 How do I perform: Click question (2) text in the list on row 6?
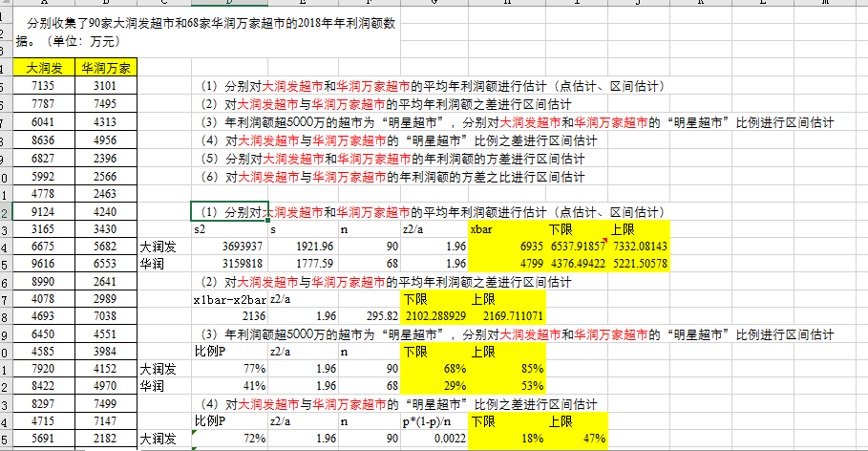coord(386,104)
